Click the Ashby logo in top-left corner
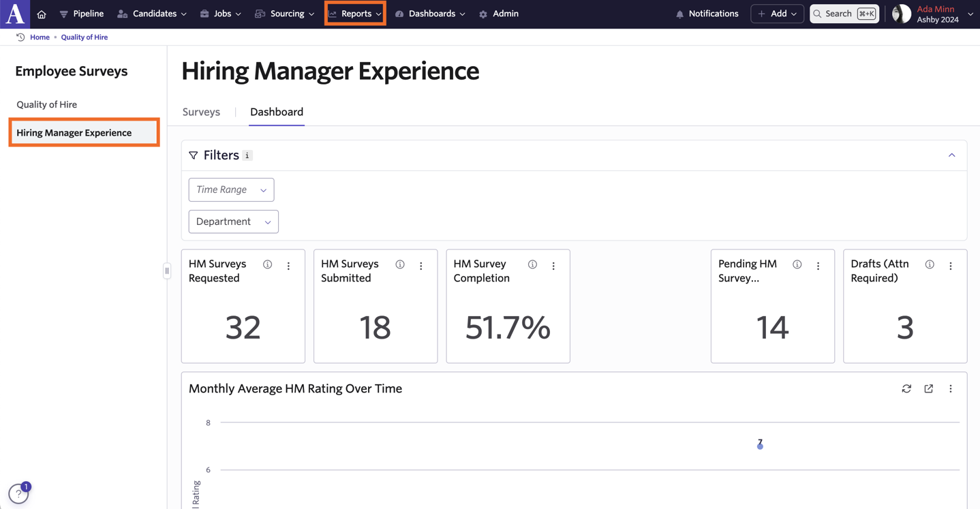 15,14
